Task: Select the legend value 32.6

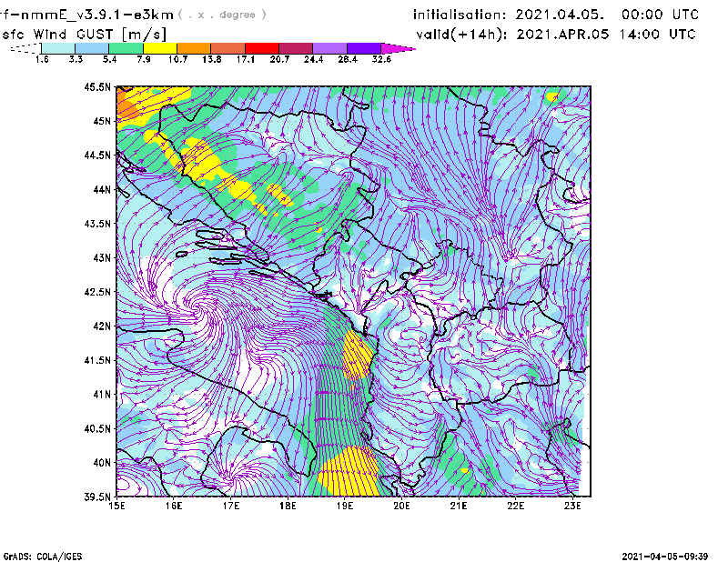Action: click(x=381, y=59)
